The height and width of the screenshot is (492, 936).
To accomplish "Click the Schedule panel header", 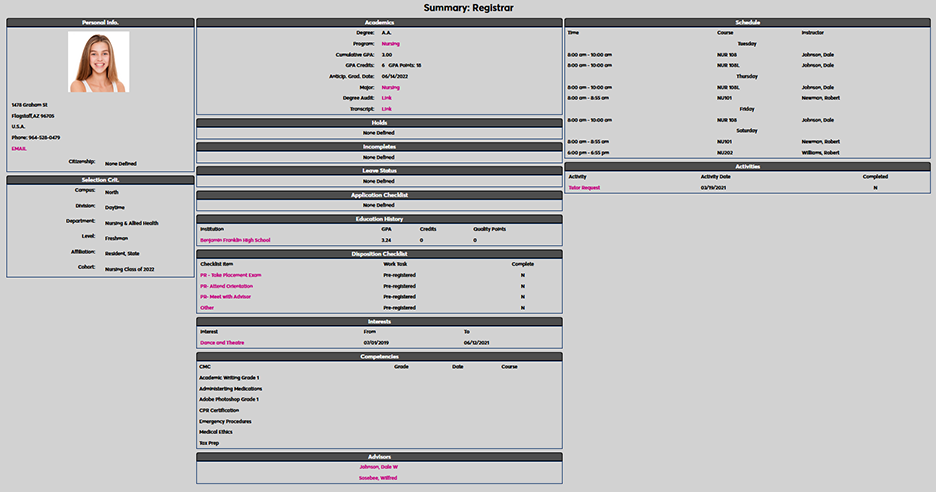I will coord(747,22).
